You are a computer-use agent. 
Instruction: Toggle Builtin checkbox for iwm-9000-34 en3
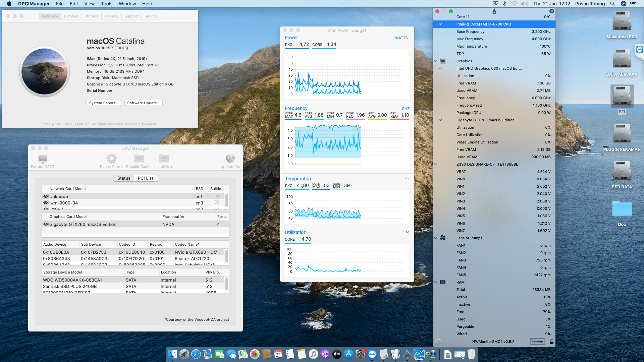tap(216, 203)
